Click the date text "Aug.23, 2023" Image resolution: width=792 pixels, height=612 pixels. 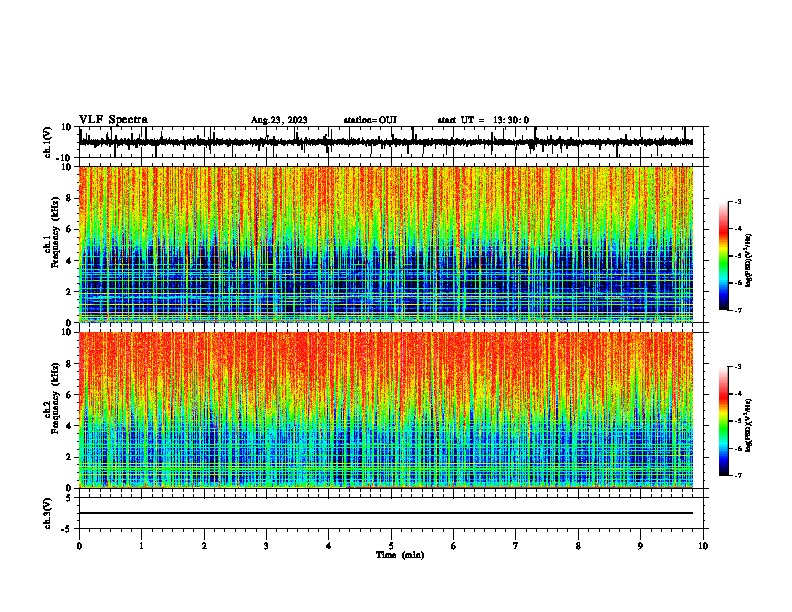[279, 120]
